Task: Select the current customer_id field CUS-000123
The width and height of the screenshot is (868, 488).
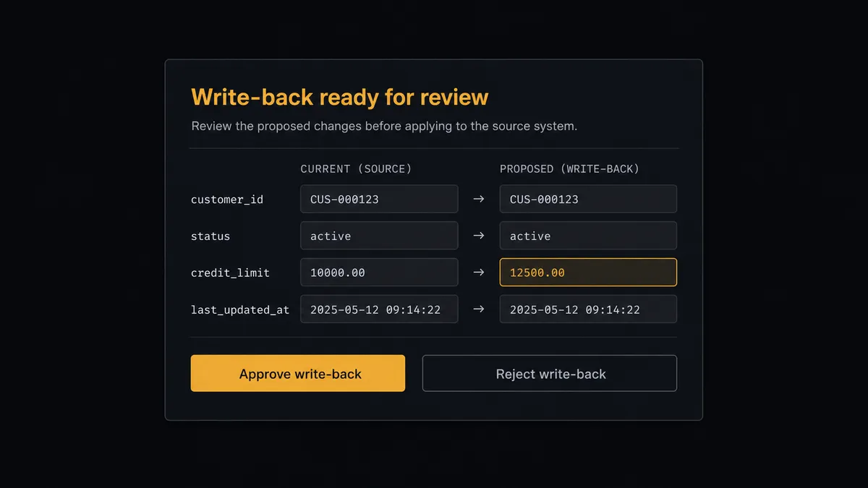Action: click(379, 199)
